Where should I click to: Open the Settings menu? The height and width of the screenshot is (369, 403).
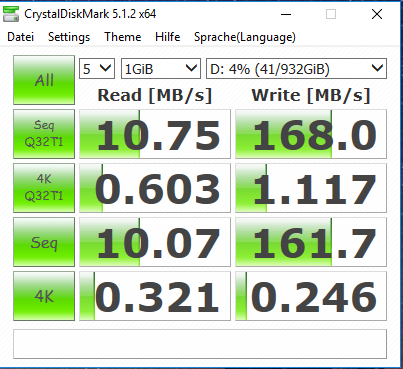69,37
